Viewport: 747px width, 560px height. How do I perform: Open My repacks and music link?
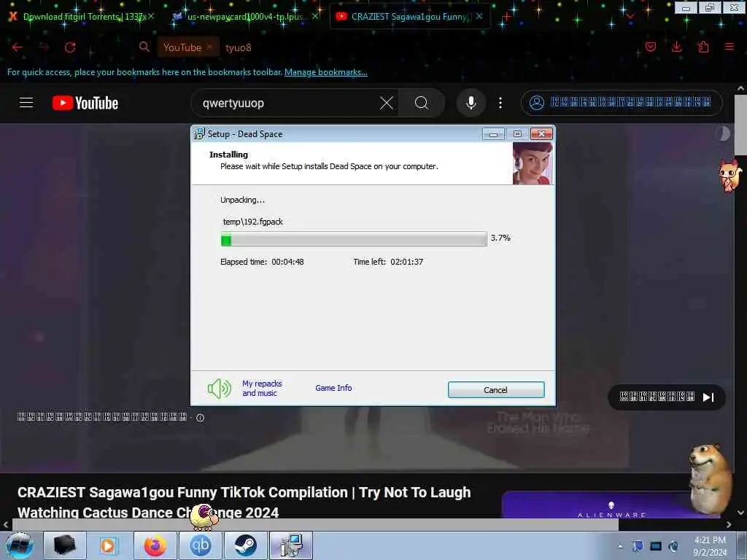262,388
